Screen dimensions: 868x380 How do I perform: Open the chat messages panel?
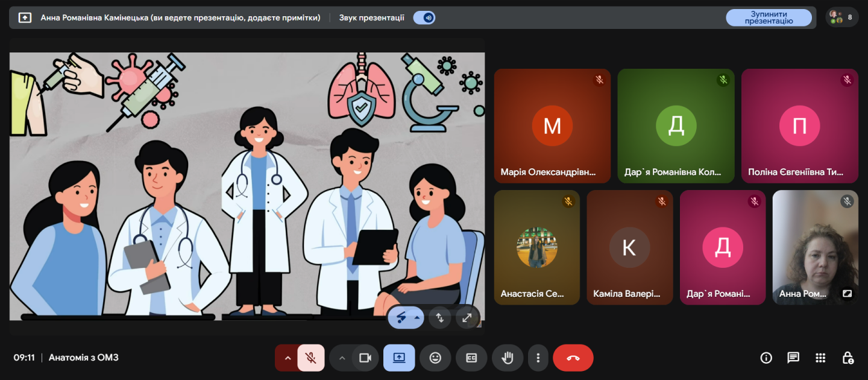tap(793, 358)
